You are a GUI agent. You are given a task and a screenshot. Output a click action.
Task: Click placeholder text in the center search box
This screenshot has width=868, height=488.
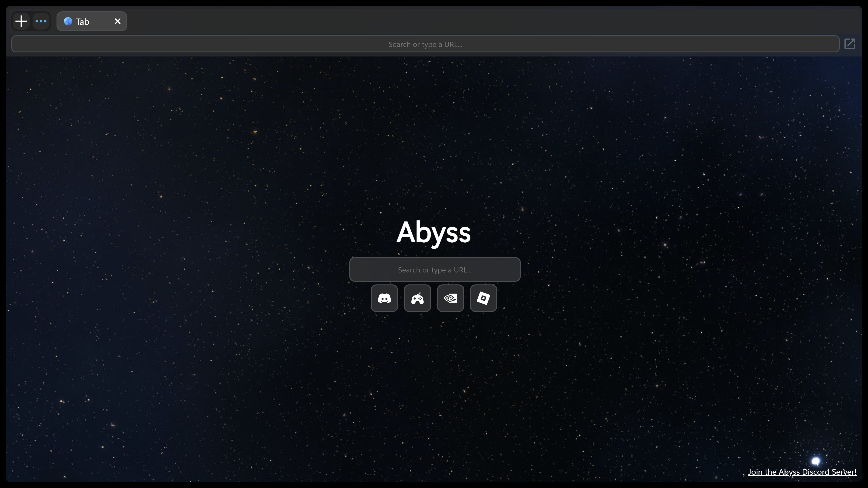[435, 270]
